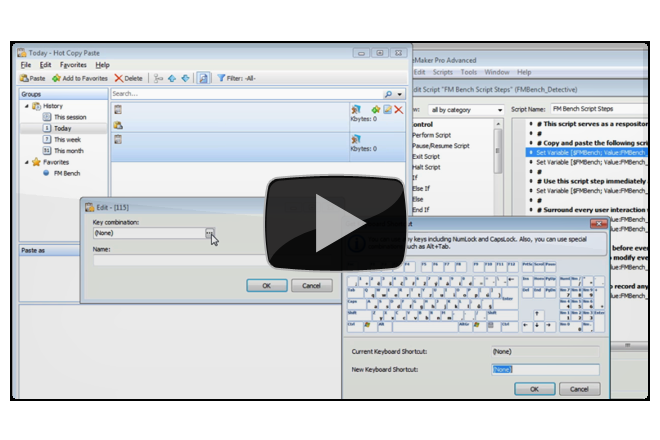
Task: Click the blue up arrow toolbar icon
Action: [171, 77]
